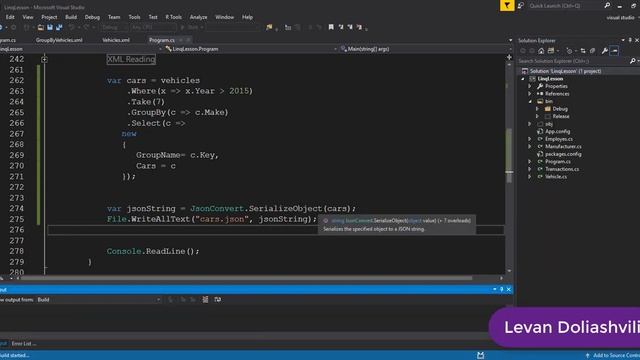Open the Edit menu

coord(10,17)
